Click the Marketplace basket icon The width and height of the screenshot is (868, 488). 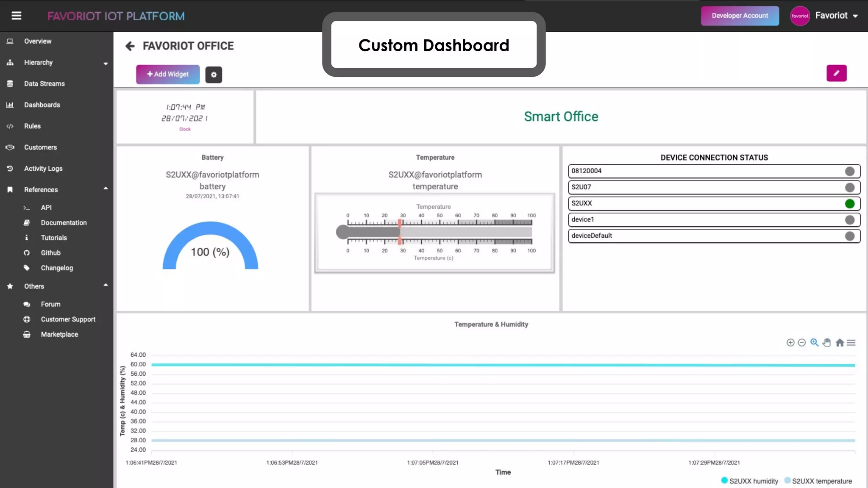pyautogui.click(x=27, y=334)
